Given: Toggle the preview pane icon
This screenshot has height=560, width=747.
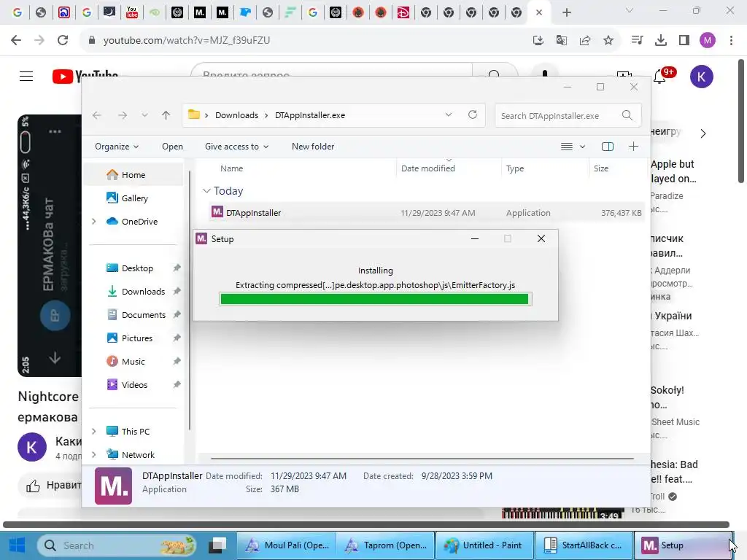Looking at the screenshot, I should click(x=608, y=147).
